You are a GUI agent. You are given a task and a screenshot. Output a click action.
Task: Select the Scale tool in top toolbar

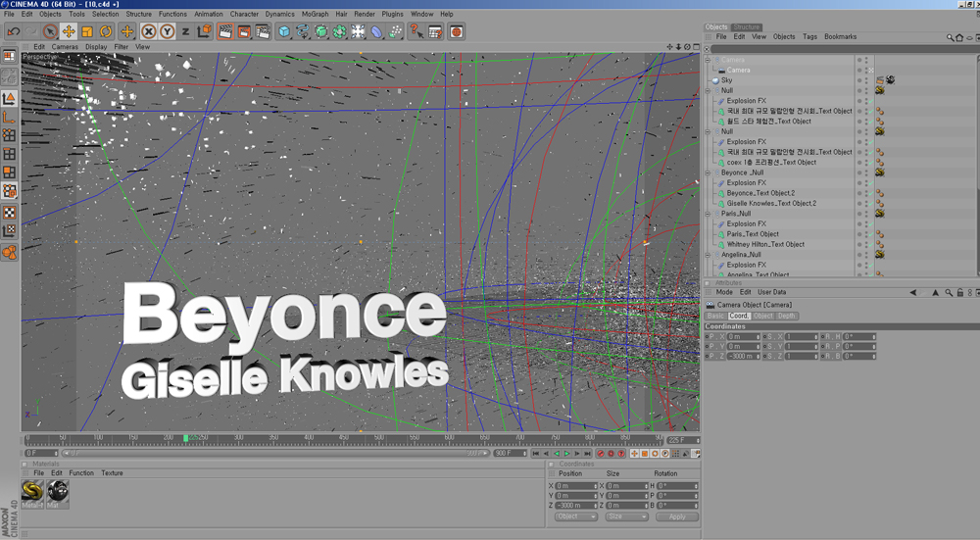87,31
